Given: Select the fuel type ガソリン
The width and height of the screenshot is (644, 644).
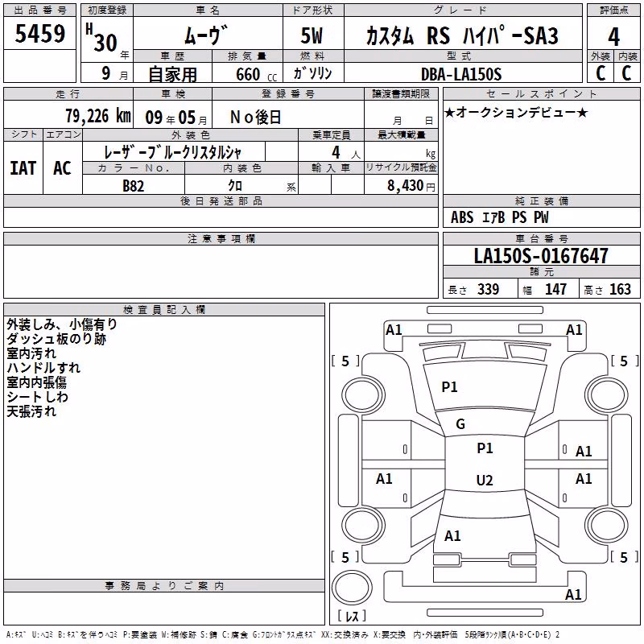Looking at the screenshot, I should point(312,73).
